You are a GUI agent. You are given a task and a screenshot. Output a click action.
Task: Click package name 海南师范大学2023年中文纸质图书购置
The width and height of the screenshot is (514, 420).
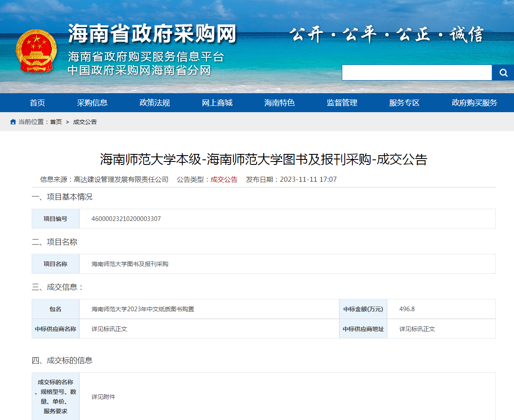click(x=143, y=309)
